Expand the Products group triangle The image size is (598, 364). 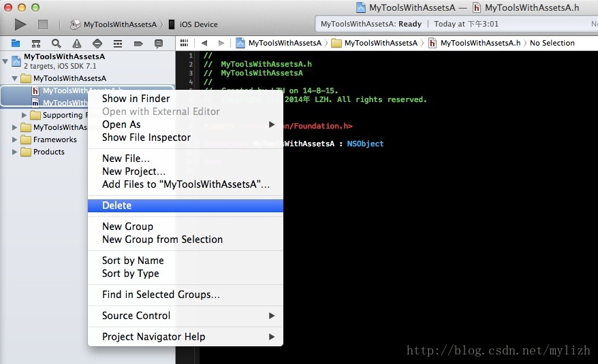pos(14,152)
